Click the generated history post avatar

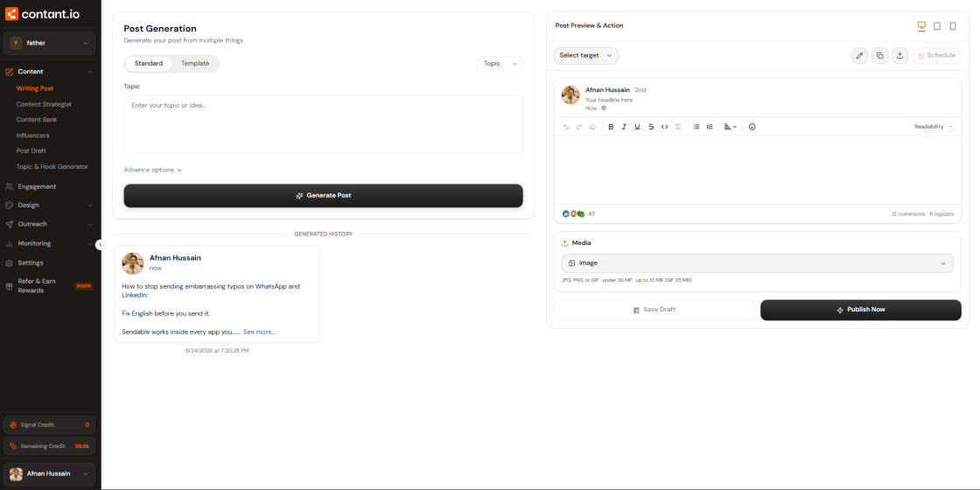tap(133, 263)
